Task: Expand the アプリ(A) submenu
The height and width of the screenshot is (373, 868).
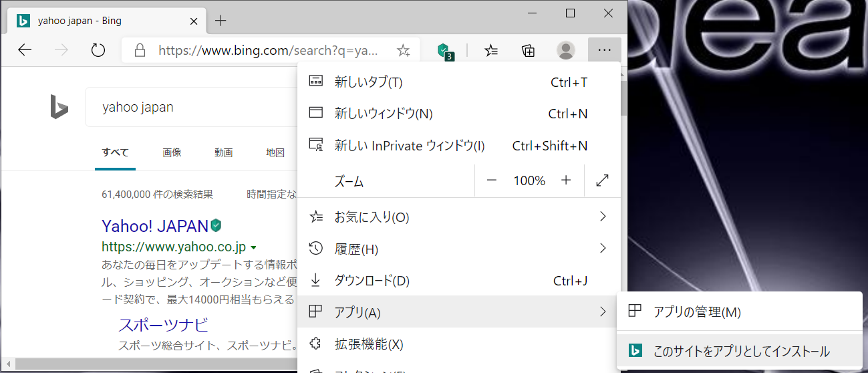Action: coord(459,312)
